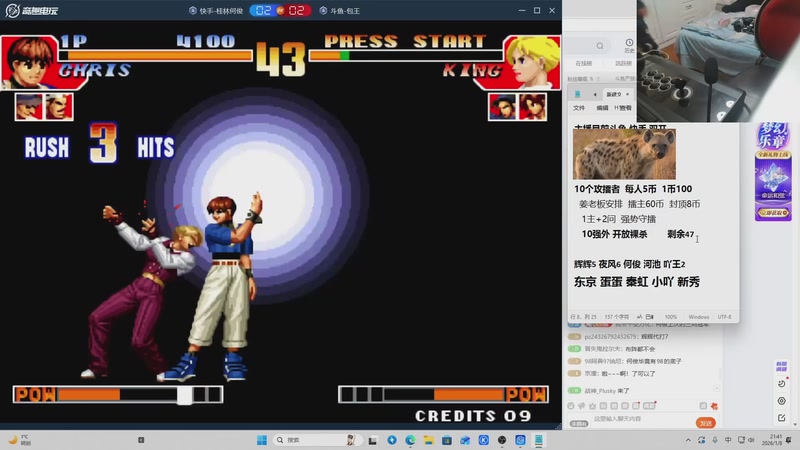
Task: Click the line 辉辉5 夜风6 何俊 河池 吖王2
Action: [630, 264]
